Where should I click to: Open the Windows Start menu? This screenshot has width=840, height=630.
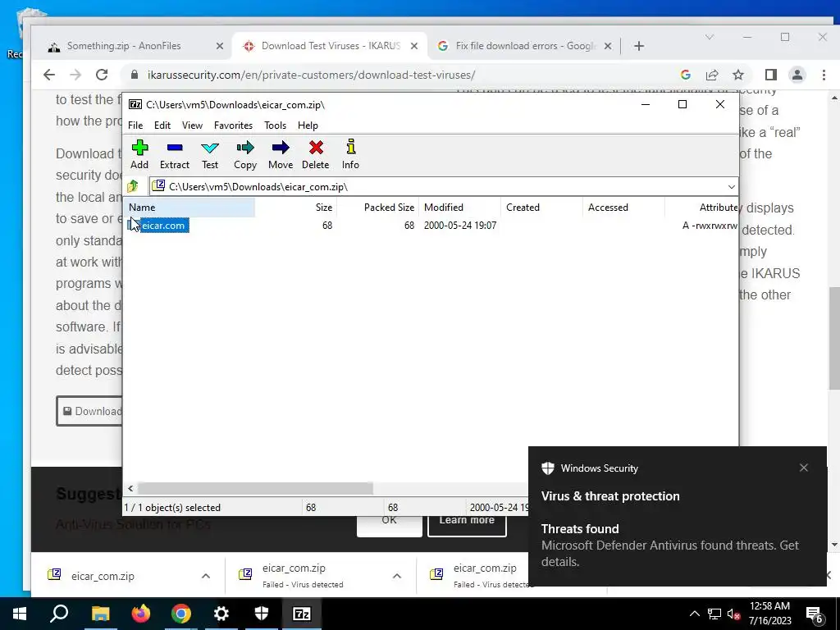20,614
